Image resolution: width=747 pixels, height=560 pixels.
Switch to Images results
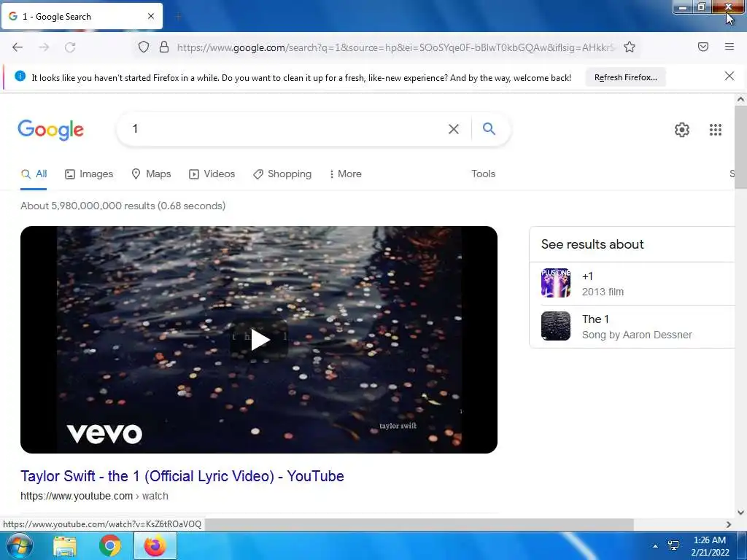tap(89, 174)
